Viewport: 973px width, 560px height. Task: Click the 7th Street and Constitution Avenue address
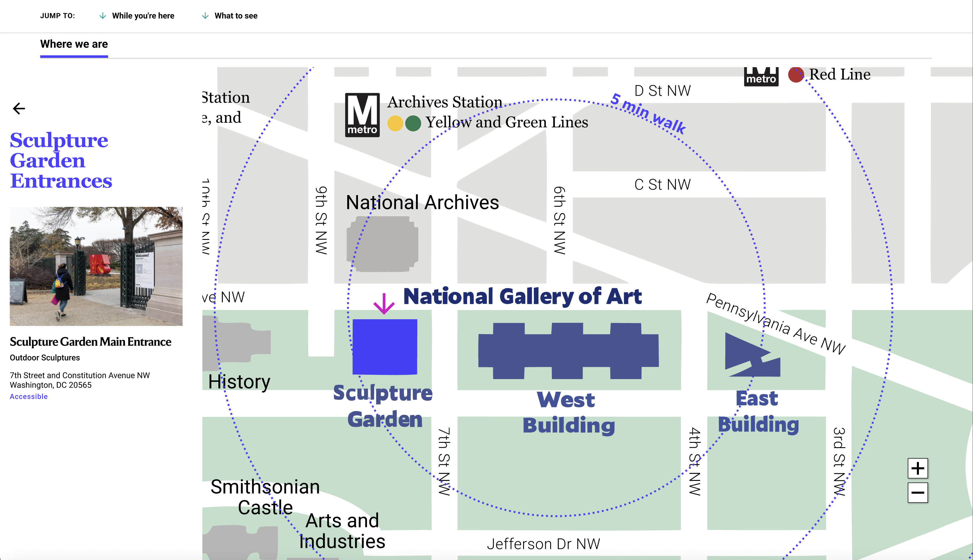coord(80,380)
